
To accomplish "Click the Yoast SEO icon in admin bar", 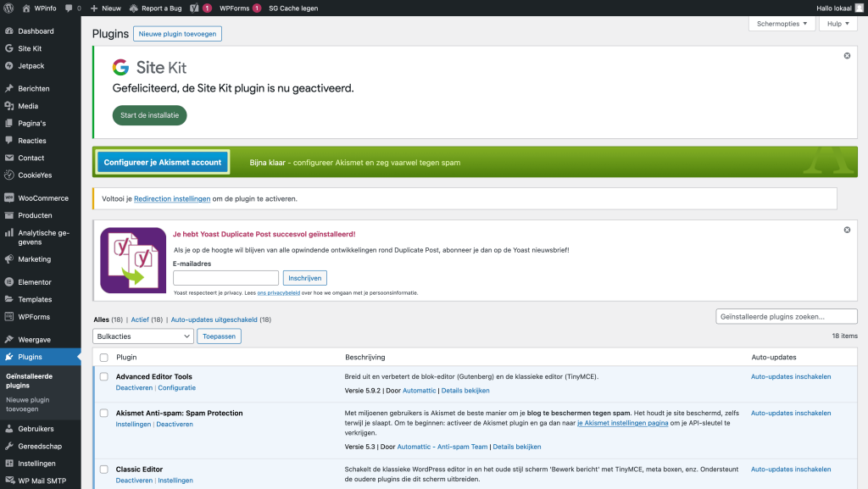I will pyautogui.click(x=195, y=8).
